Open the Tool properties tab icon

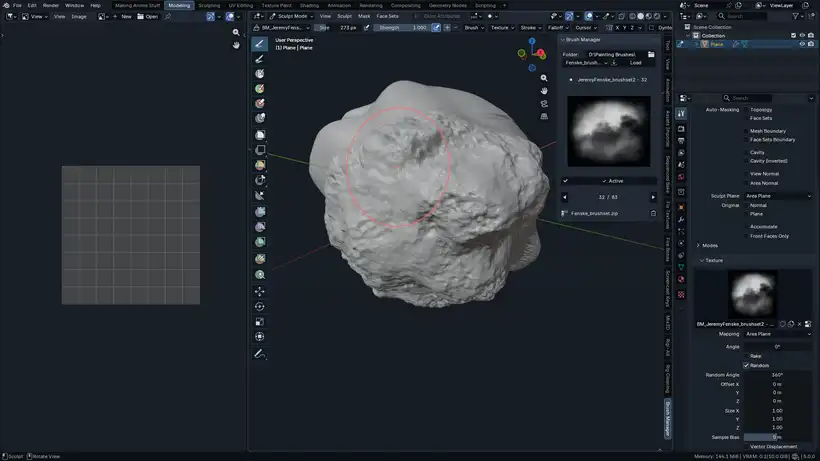pos(681,114)
